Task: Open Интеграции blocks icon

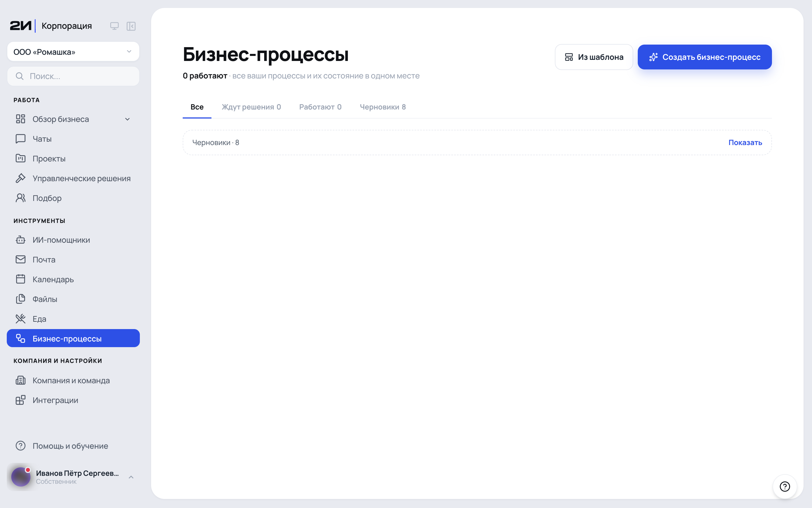Action: coord(21,400)
